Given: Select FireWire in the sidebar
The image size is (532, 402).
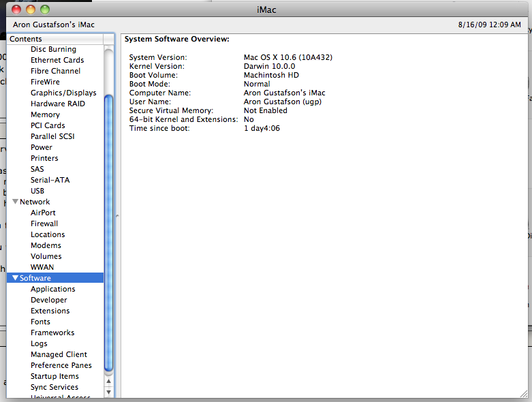Looking at the screenshot, I should point(45,82).
